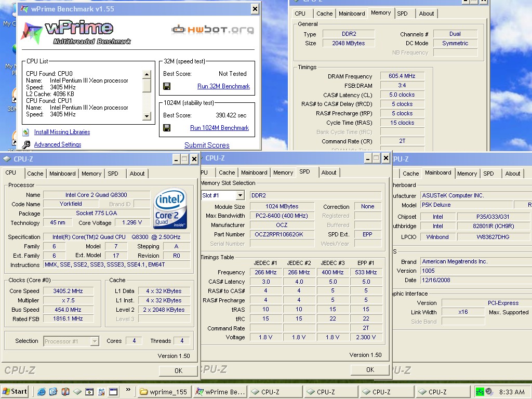Open the Mainboard tab in CPU-Z processor window
Image resolution: width=532 pixels, height=399 pixels.
(62, 174)
